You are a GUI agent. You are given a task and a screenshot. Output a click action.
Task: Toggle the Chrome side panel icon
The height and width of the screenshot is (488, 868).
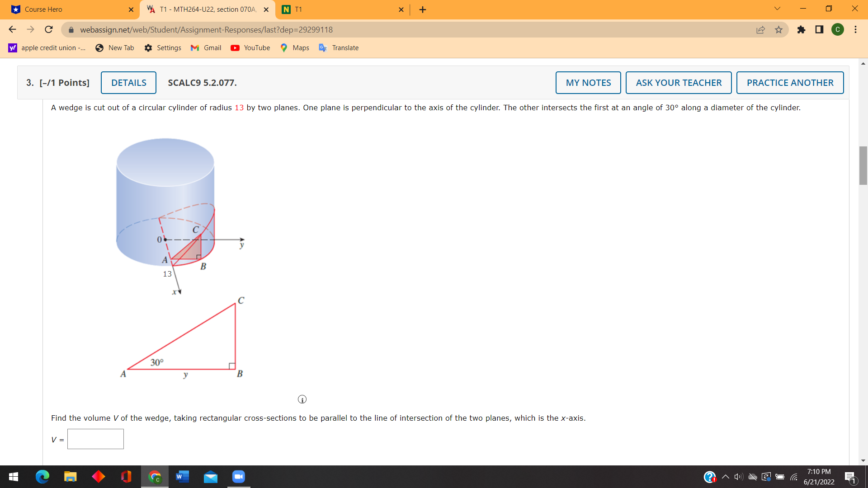[x=819, y=30]
